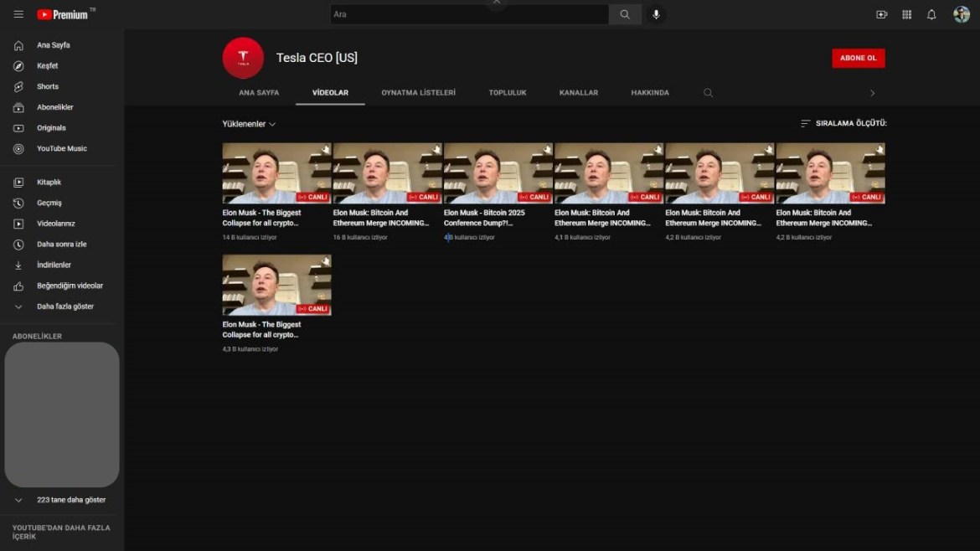Viewport: 980px width, 551px height.
Task: Switch to OYNATMA LİSTELERİ tab
Action: coord(418,92)
